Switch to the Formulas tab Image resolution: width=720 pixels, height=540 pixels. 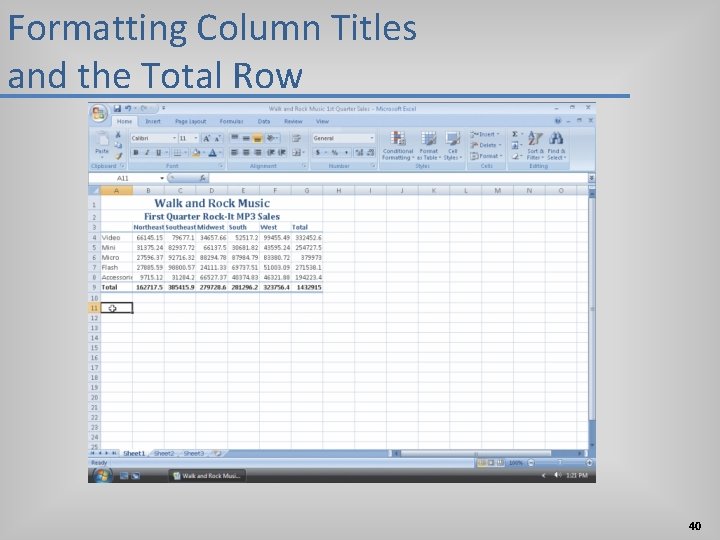click(x=231, y=121)
